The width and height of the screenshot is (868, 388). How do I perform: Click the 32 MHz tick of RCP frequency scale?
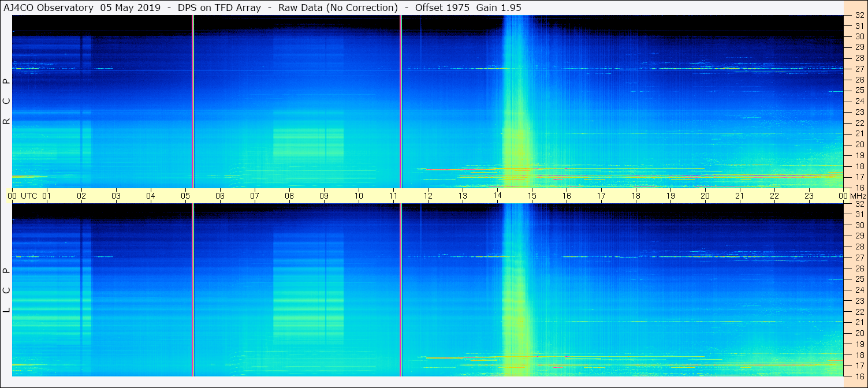click(859, 16)
